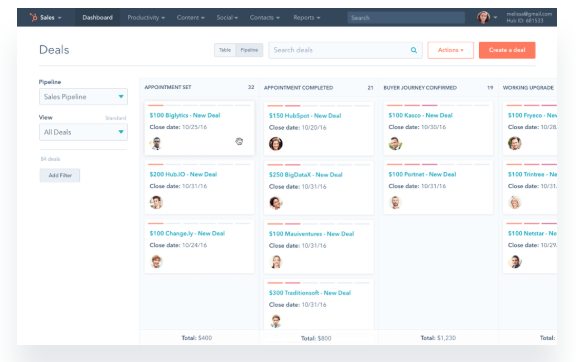Open $100 Mauiventures - New Deal link

coord(312,234)
